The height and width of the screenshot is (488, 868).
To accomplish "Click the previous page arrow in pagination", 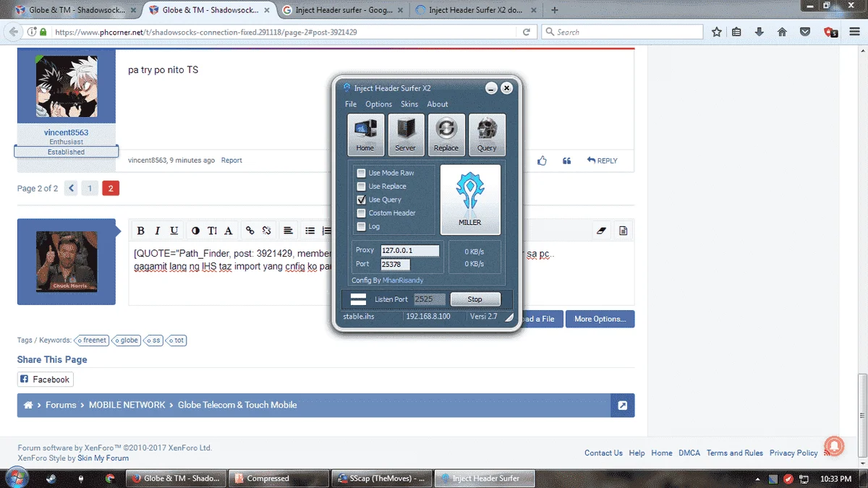I will pos(71,189).
